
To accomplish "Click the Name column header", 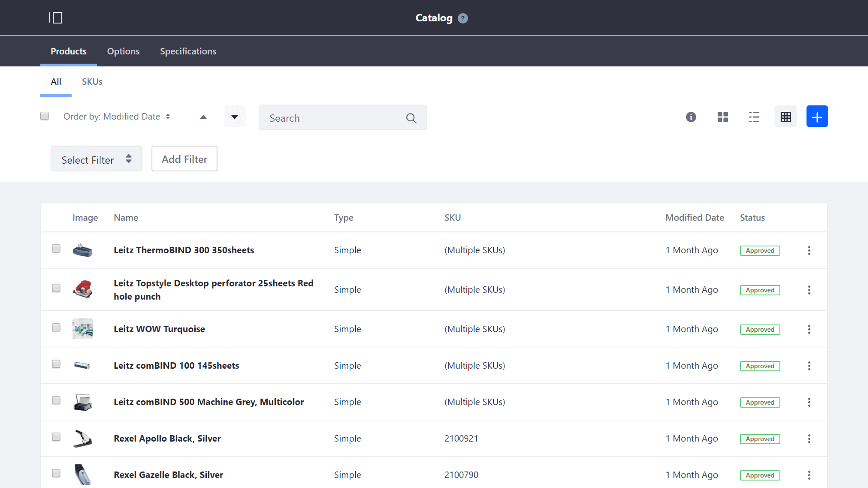I will pos(126,217).
